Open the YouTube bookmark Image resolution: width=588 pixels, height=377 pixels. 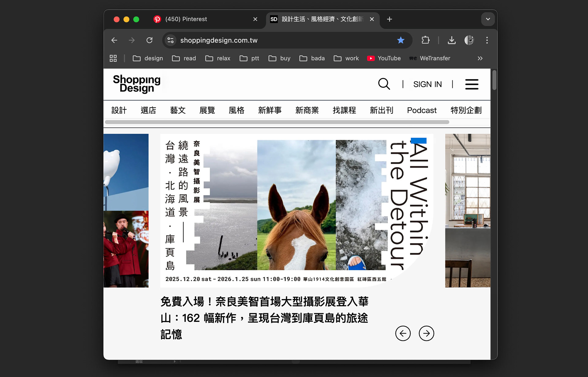click(x=384, y=58)
